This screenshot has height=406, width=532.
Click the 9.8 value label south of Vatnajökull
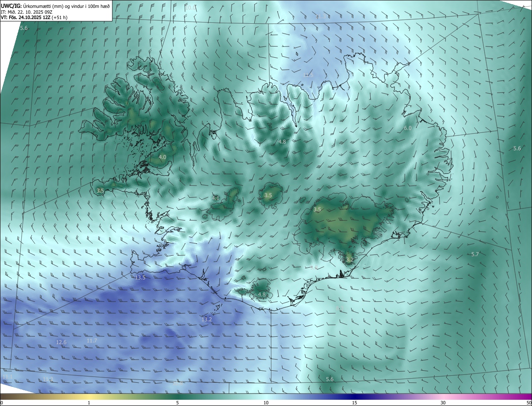tap(314, 268)
